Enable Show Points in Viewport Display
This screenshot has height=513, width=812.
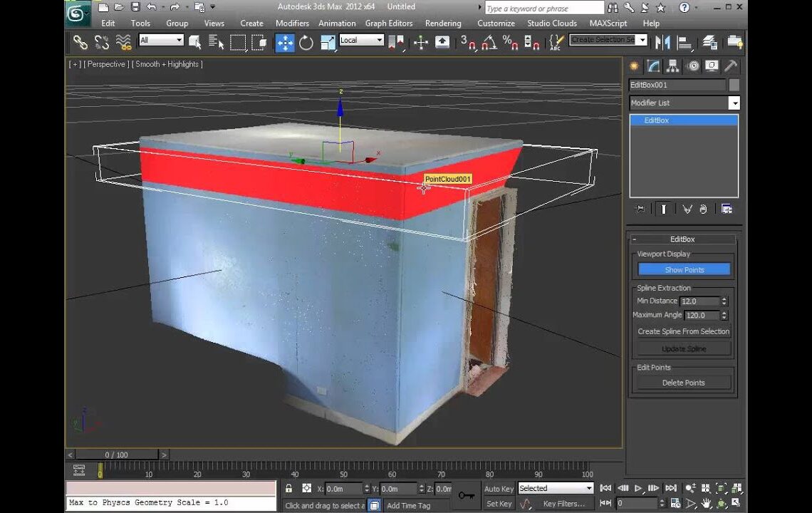[x=683, y=269]
